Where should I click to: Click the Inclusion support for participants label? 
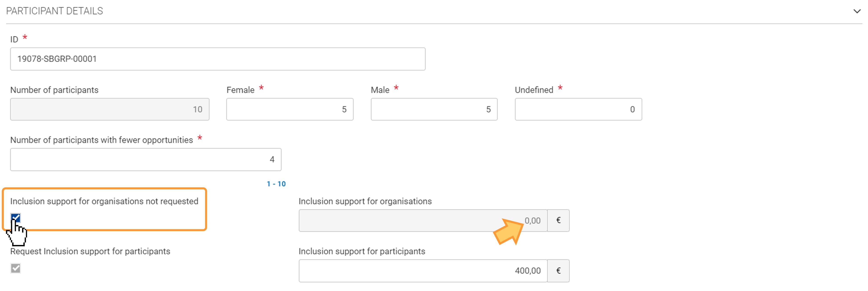pos(362,252)
